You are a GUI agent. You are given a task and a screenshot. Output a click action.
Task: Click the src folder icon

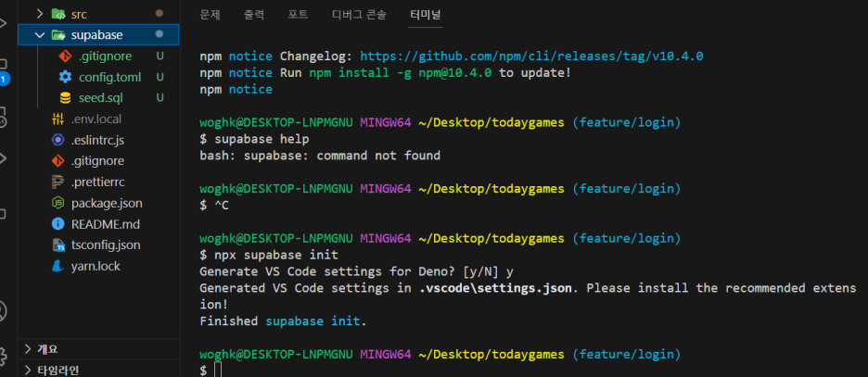(58, 14)
